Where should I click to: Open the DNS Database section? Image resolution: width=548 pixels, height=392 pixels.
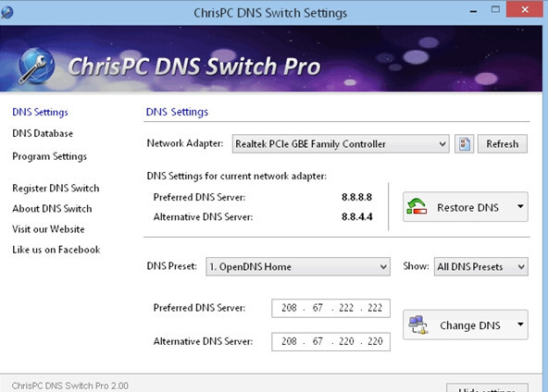click(43, 133)
